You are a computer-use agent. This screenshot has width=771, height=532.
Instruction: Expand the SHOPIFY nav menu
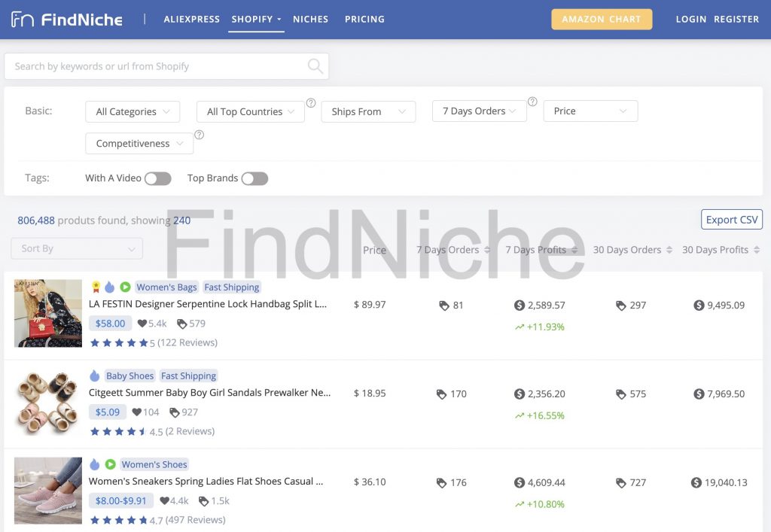(256, 19)
